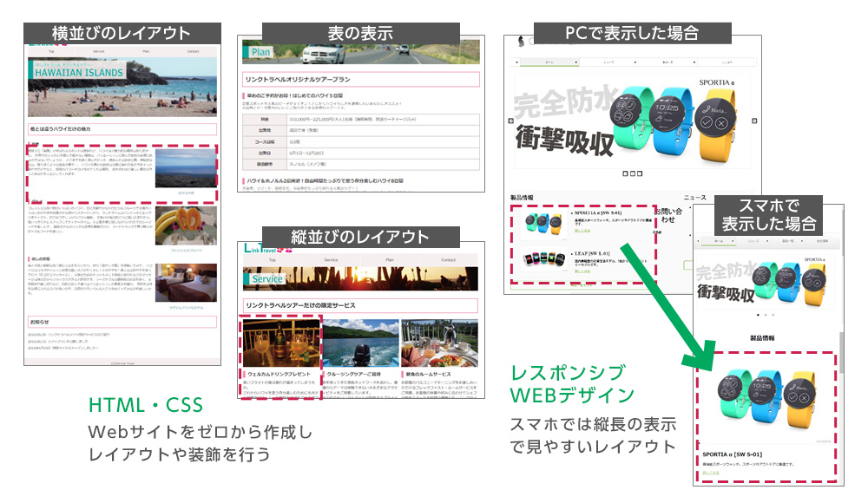Click the 宿泊都市 cell in the plan table
The image size is (868, 503).
tap(265, 165)
